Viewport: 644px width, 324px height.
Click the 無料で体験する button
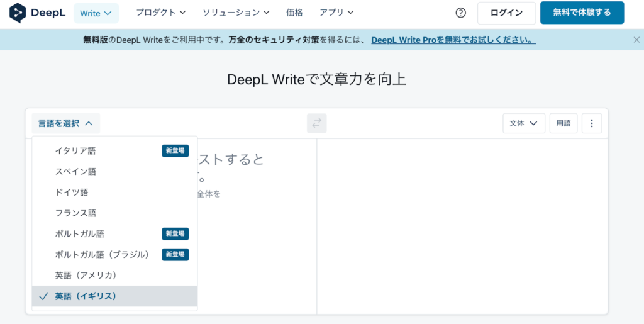pyautogui.click(x=582, y=13)
